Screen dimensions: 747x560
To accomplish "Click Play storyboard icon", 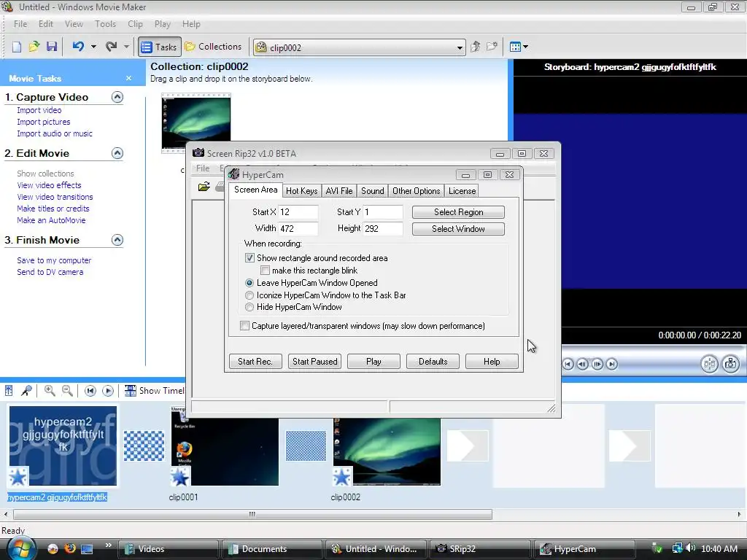I will [x=108, y=391].
